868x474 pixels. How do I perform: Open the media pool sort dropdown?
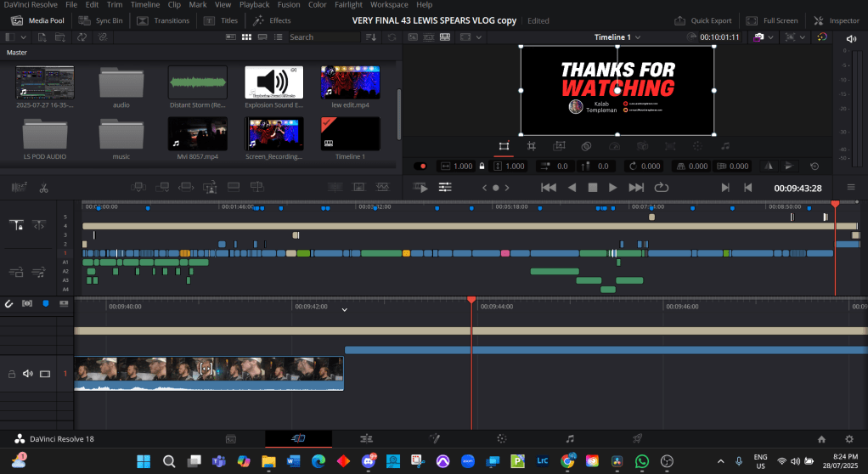(370, 37)
